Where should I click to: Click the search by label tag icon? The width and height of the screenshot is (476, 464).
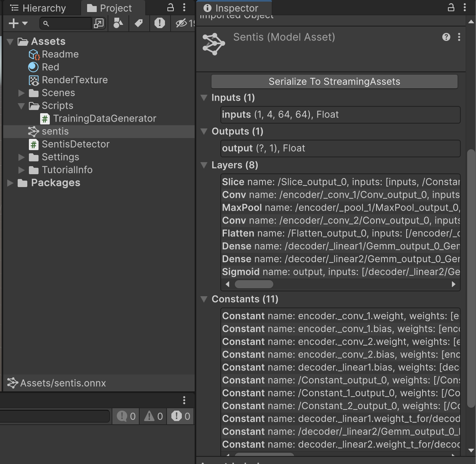pos(139,23)
